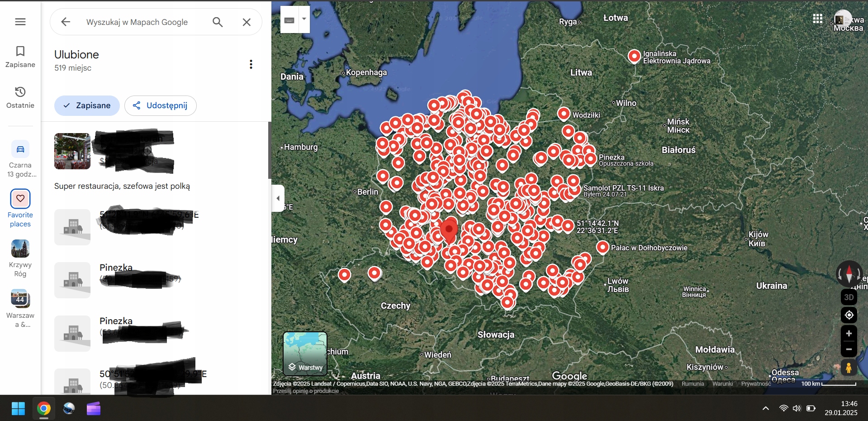Zoom out with the minus button
The width and height of the screenshot is (868, 421).
pyautogui.click(x=849, y=349)
